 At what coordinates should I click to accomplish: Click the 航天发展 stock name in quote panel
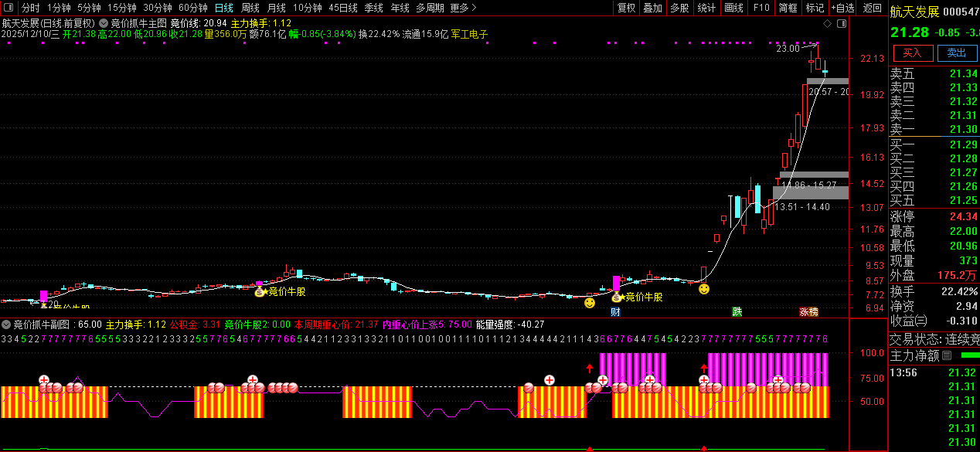pyautogui.click(x=914, y=12)
